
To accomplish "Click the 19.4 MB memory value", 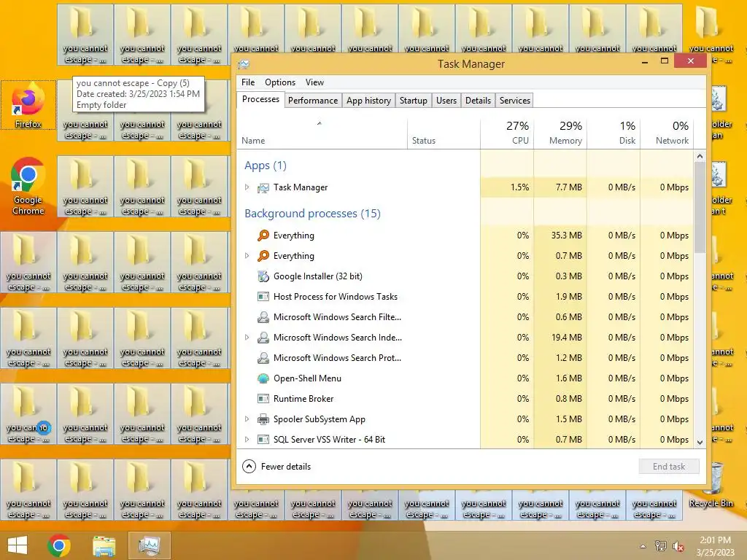I will click(x=566, y=338).
